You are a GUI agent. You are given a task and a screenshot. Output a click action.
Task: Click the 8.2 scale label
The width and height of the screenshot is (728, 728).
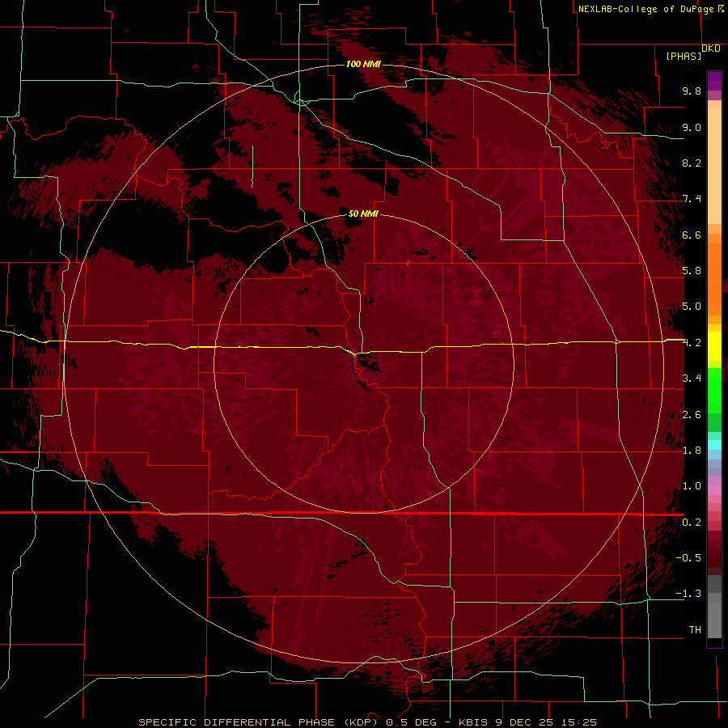click(692, 163)
